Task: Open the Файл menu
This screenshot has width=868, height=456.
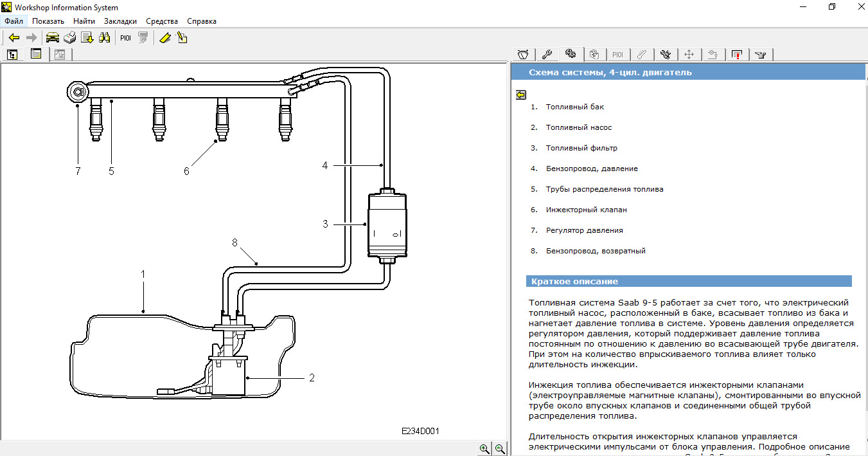Action: tap(13, 21)
